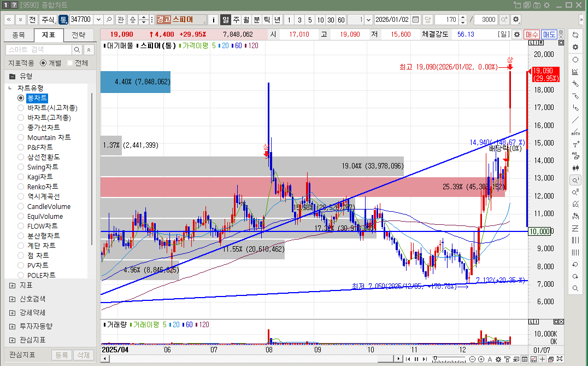Select the candlestick pattern tool icon

click(575, 168)
